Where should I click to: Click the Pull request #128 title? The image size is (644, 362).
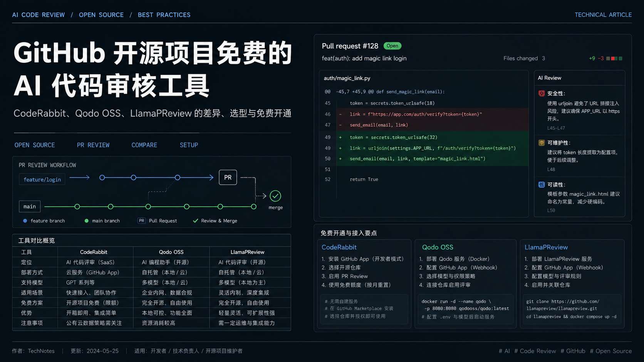tap(350, 46)
